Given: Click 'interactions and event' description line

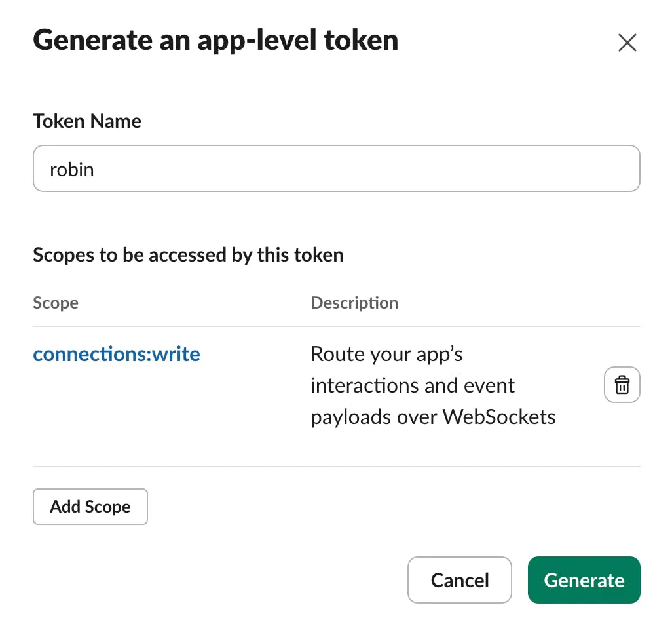Looking at the screenshot, I should (412, 385).
